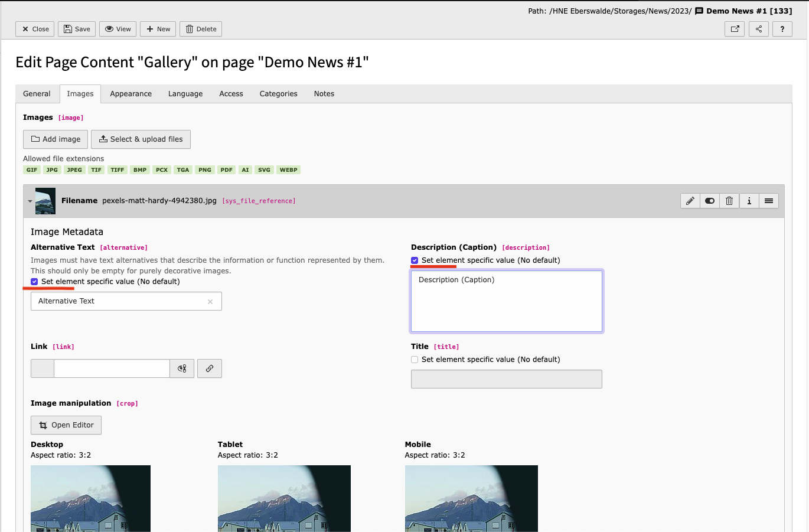Screen dimensions: 809x532
Task: Open Editor for image manipulation
Action: click(x=66, y=425)
